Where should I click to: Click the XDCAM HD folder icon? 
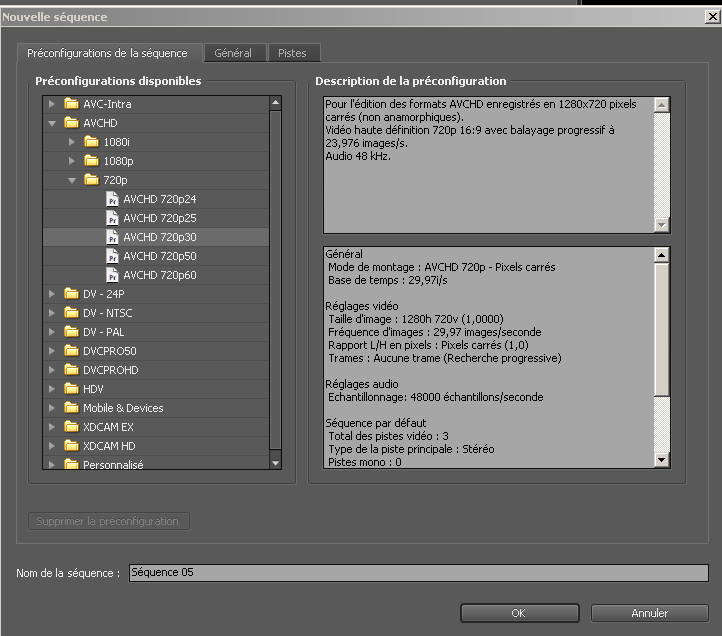click(71, 445)
